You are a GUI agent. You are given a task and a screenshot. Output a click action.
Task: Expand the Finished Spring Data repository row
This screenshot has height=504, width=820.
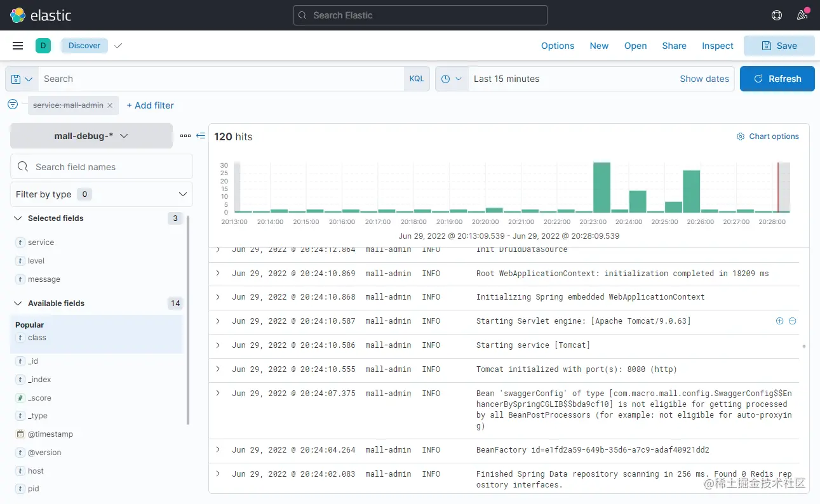point(218,474)
